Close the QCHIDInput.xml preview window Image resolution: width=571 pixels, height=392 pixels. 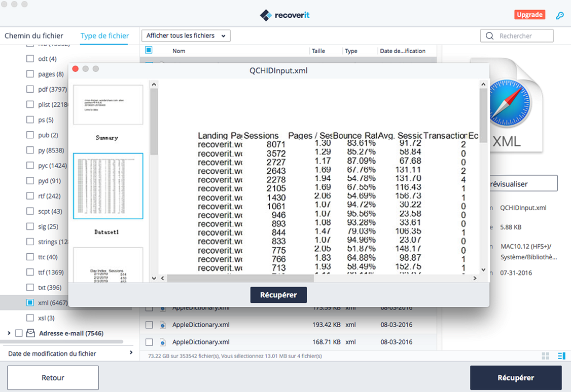[76, 69]
